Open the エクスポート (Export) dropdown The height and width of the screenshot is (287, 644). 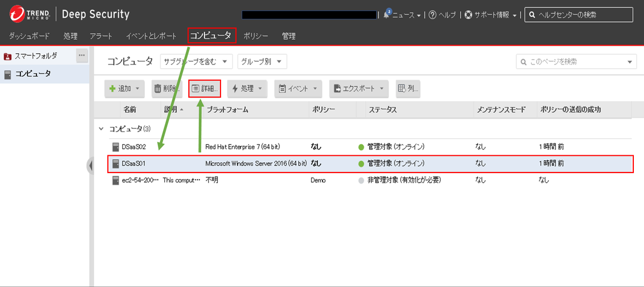[359, 89]
